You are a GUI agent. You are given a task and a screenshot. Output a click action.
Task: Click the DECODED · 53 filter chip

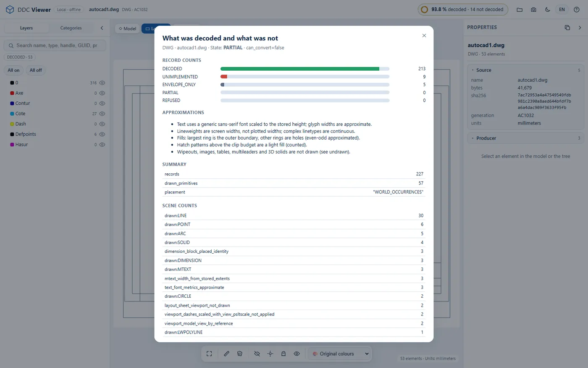pyautogui.click(x=20, y=57)
